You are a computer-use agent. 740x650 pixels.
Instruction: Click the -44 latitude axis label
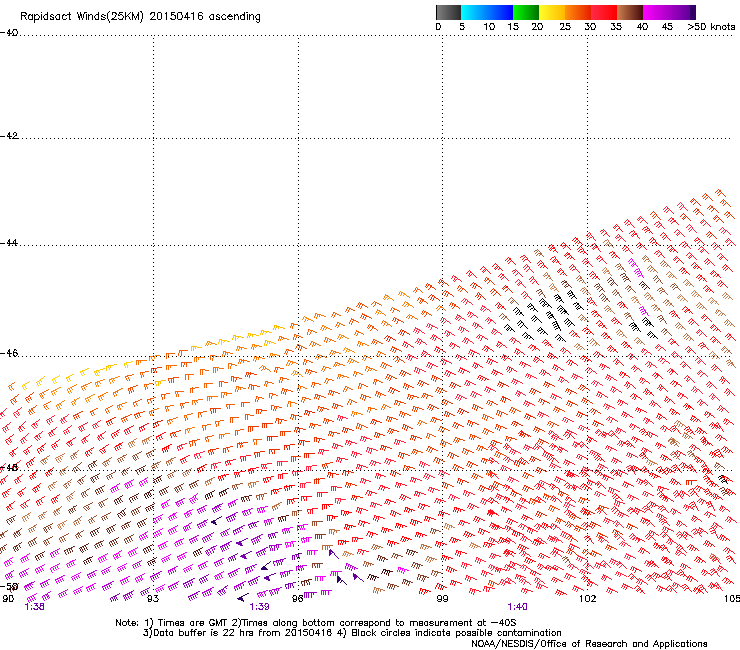[x=9, y=243]
